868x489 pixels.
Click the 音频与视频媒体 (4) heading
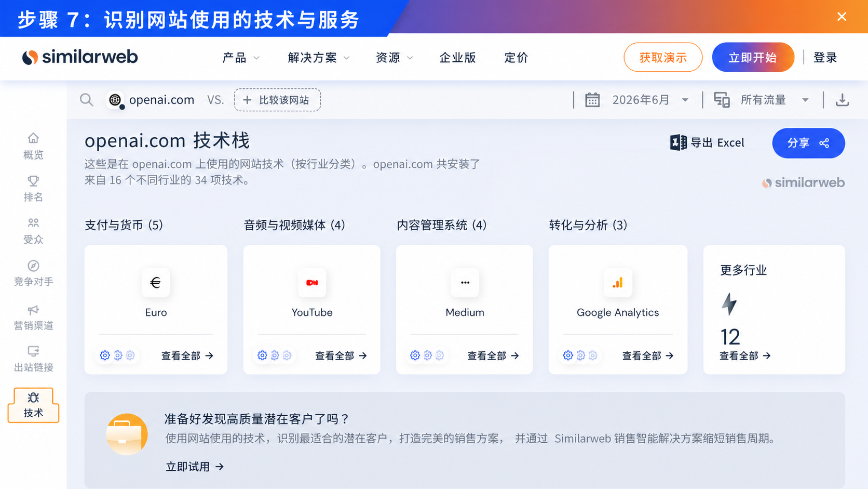294,225
